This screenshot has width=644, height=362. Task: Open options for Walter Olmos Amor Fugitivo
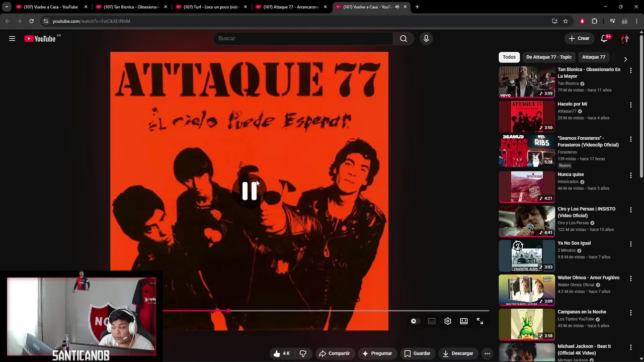(630, 279)
